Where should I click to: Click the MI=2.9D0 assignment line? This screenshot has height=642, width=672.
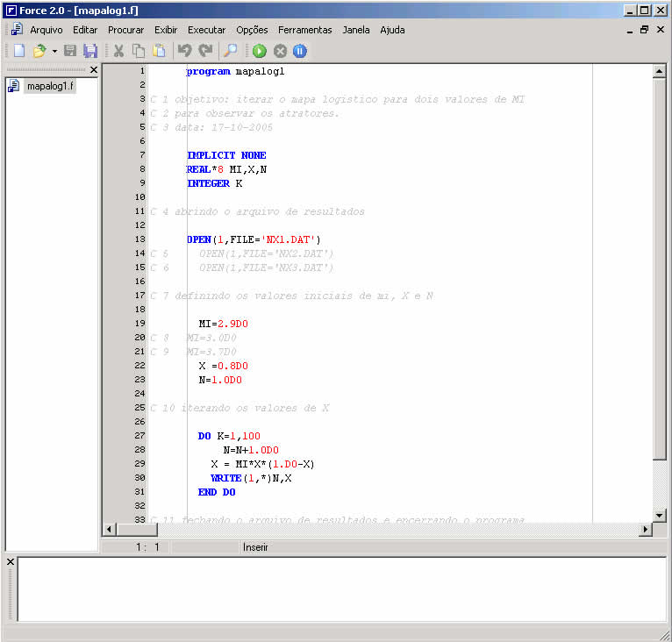tap(224, 324)
